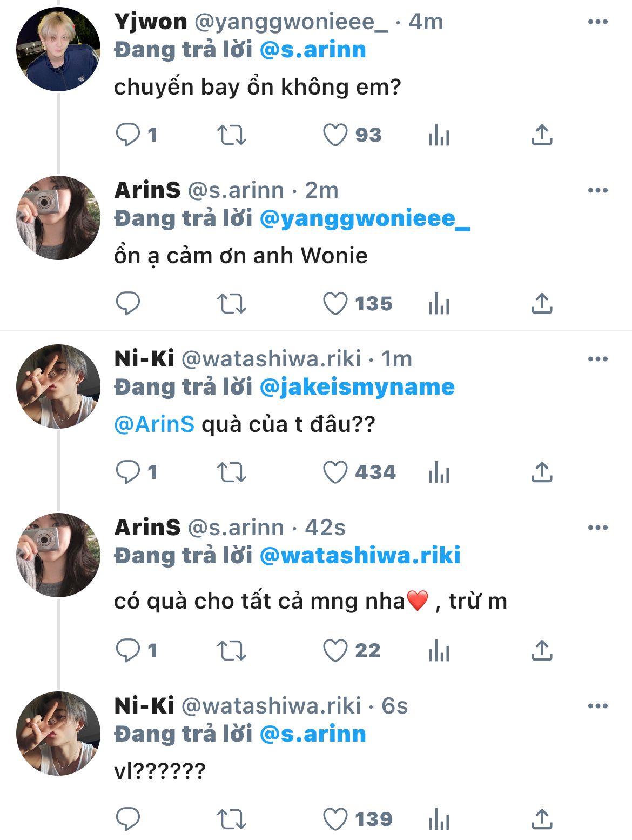Open the @jakeismyname profile link
Screen dimensions: 632x840
click(357, 387)
